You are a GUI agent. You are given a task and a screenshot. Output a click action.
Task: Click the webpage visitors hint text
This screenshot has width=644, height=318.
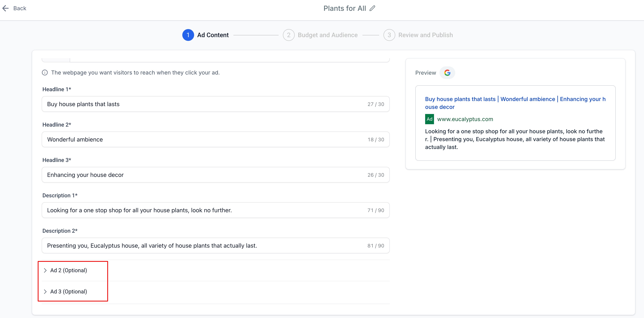click(135, 73)
